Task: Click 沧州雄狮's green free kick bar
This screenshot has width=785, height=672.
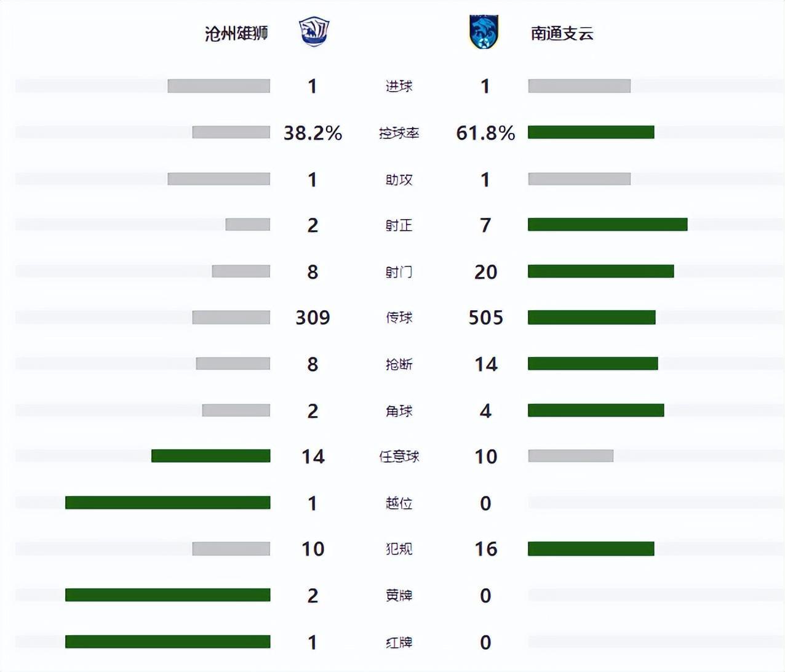Action: pos(210,456)
